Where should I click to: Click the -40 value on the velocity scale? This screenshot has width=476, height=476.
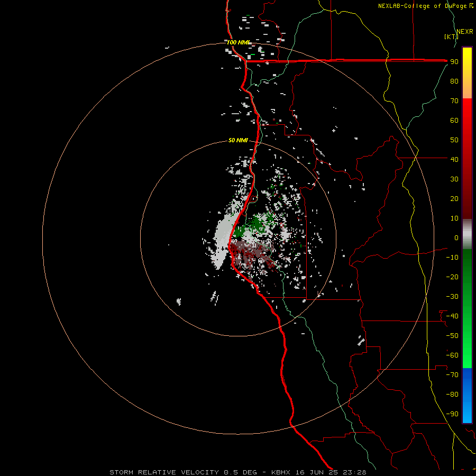tap(452, 316)
